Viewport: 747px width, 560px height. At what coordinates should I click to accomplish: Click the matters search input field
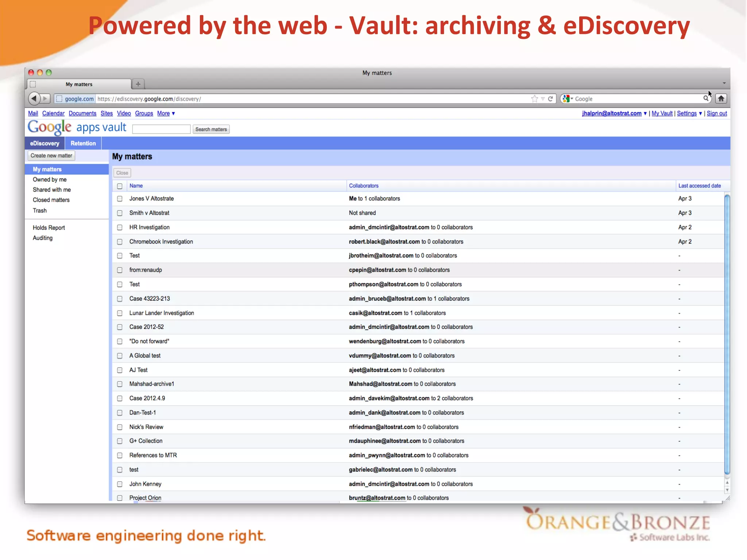coord(161,129)
